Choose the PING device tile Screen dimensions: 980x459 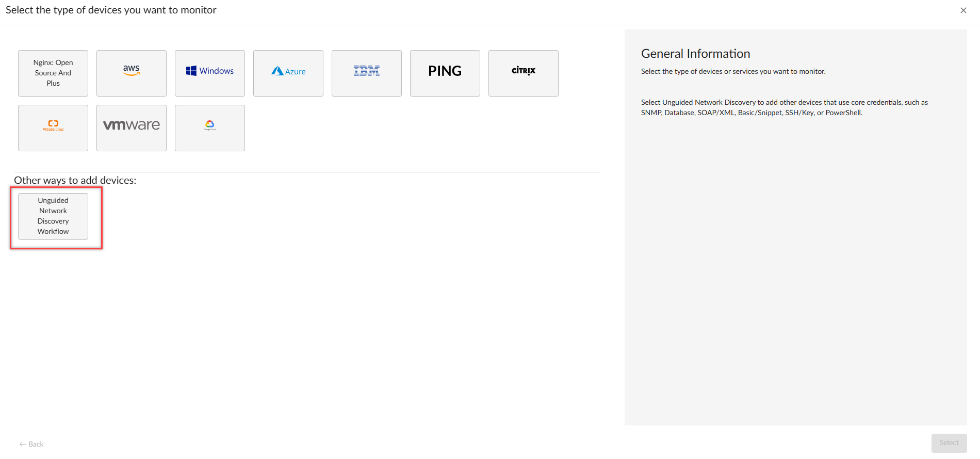click(445, 73)
